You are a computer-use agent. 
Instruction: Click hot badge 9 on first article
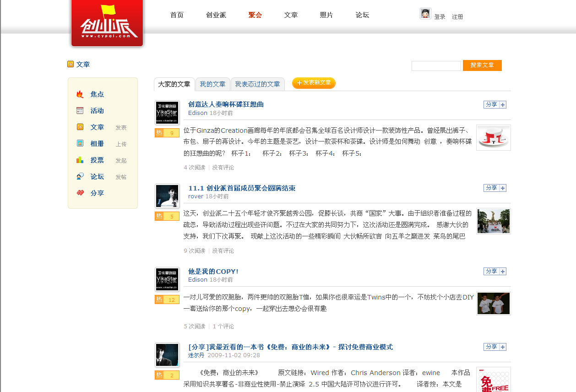click(167, 133)
